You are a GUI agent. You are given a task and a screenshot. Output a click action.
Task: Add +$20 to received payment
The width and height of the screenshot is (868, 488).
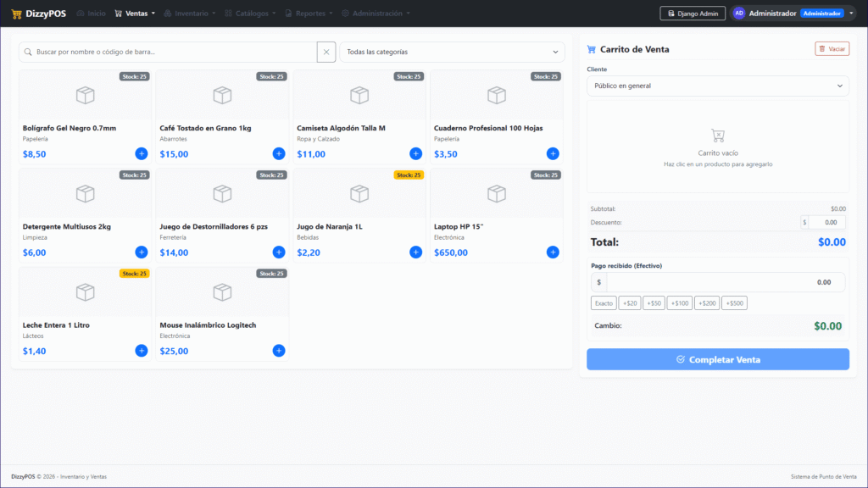pyautogui.click(x=630, y=303)
